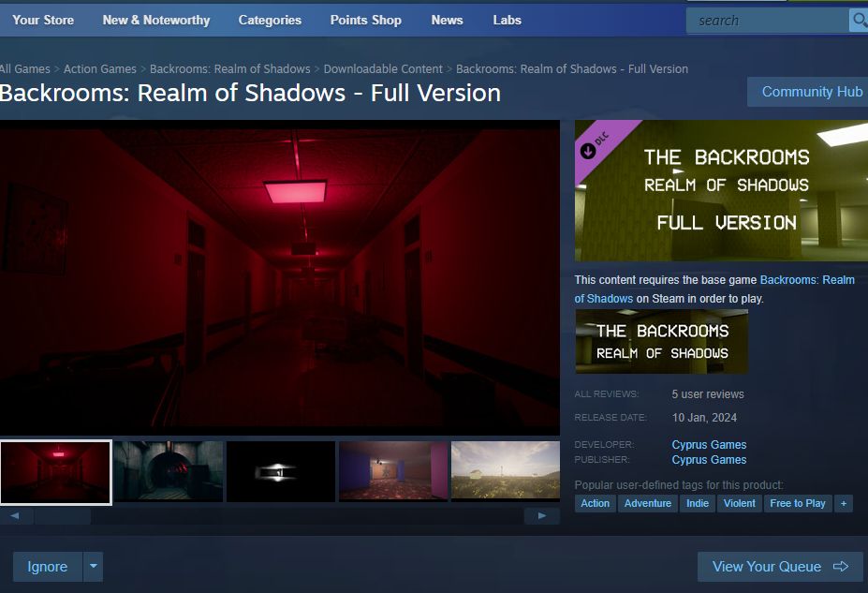Open the Your Store menu

(43, 20)
